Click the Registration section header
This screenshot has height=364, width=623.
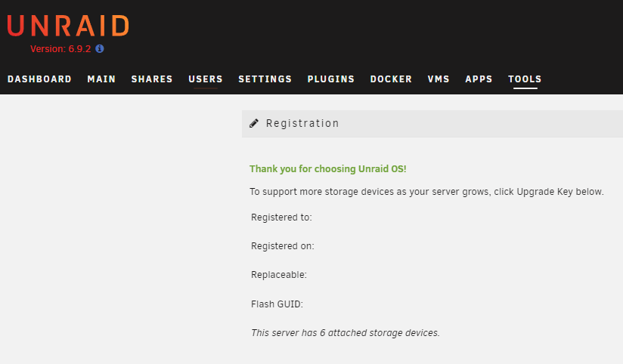coord(432,124)
